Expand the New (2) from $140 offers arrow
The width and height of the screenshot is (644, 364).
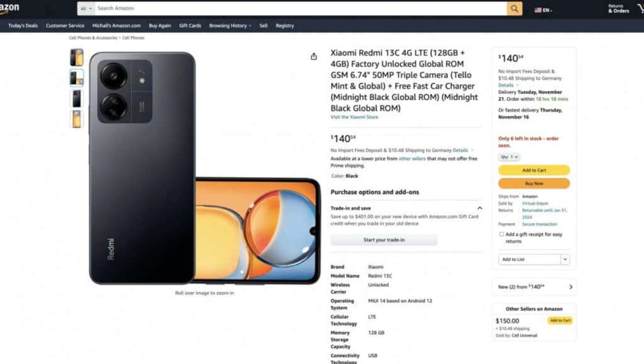point(570,287)
